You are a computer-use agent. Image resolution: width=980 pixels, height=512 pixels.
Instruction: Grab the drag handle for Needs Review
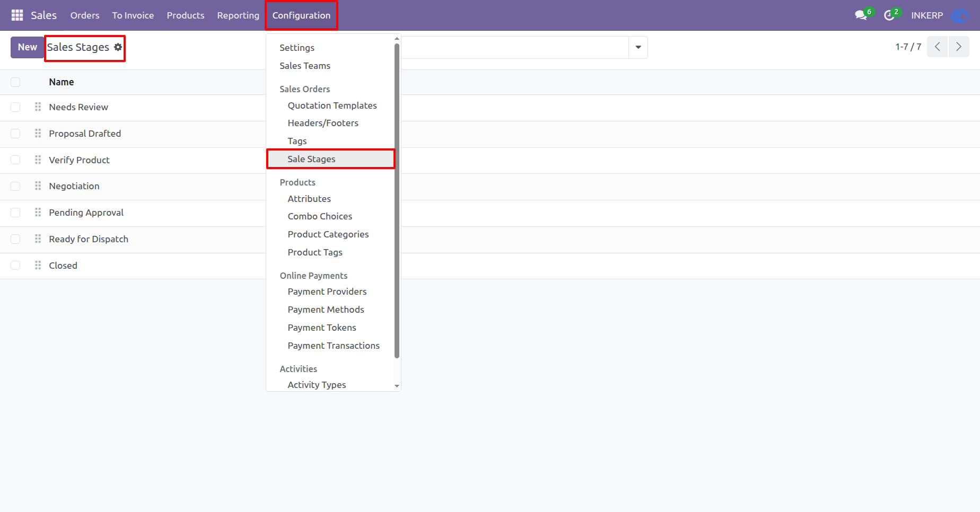tap(38, 107)
